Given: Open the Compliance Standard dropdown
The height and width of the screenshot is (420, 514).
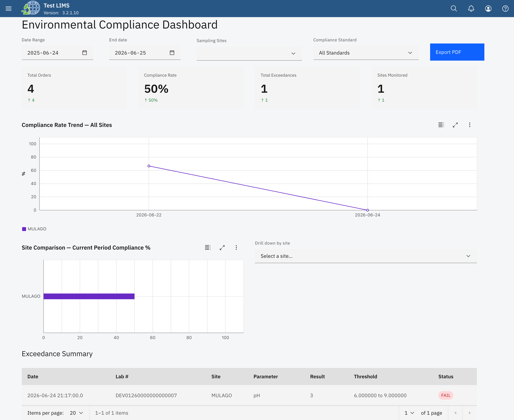Looking at the screenshot, I should [366, 53].
